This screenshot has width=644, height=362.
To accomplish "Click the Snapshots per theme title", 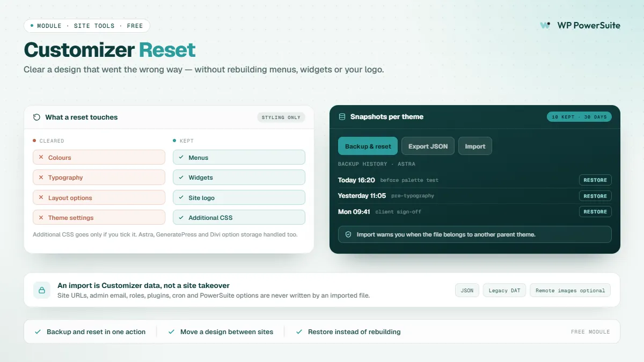I will [x=387, y=116].
